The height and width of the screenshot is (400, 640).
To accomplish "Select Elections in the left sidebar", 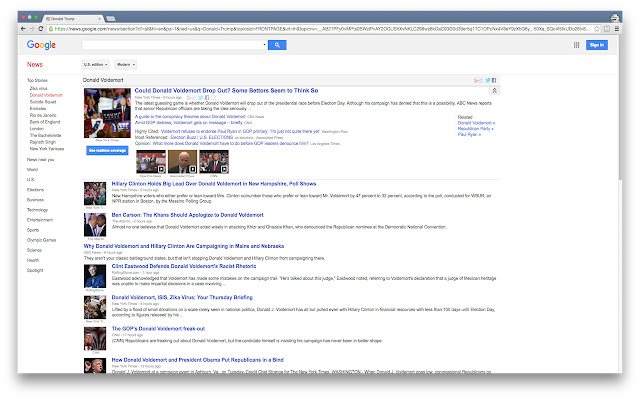I will coord(35,189).
